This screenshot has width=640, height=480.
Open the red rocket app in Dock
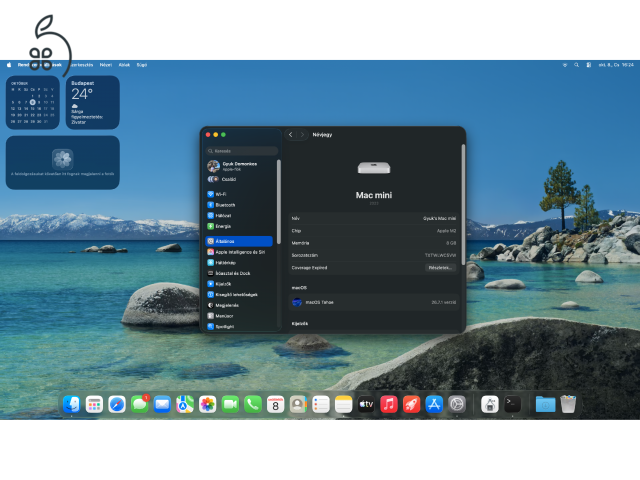click(411, 404)
